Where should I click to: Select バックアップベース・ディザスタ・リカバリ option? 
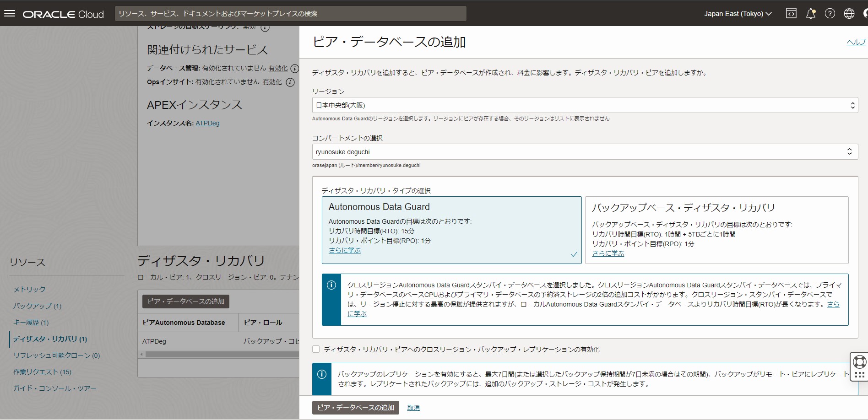tap(716, 230)
